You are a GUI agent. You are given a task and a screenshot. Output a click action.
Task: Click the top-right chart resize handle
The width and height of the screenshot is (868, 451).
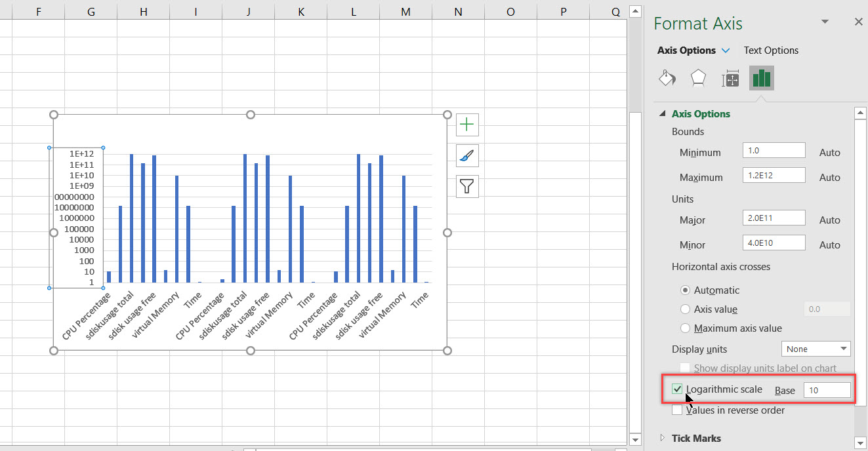click(x=447, y=115)
